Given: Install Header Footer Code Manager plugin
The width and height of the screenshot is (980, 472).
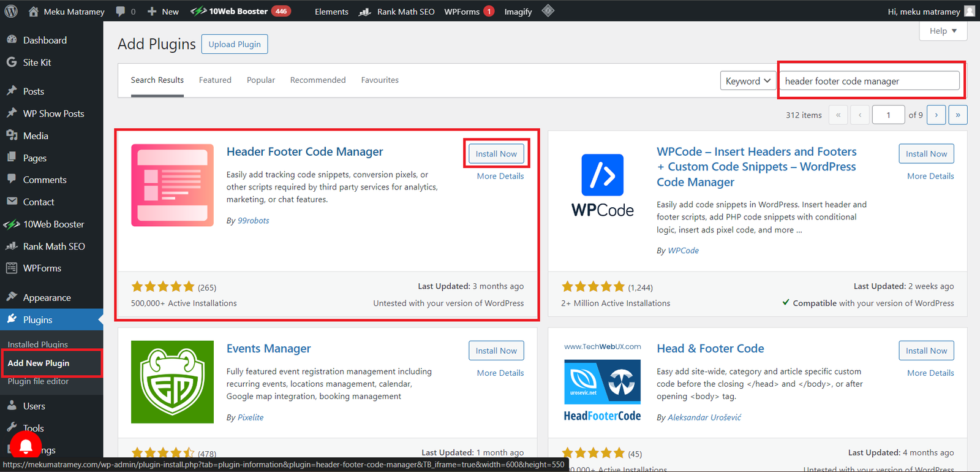Looking at the screenshot, I should point(496,154).
